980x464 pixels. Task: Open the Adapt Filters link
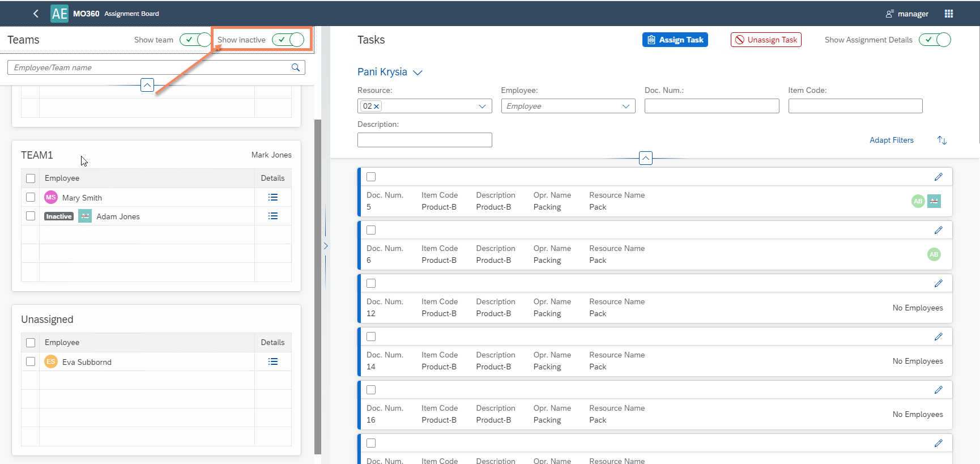click(891, 140)
